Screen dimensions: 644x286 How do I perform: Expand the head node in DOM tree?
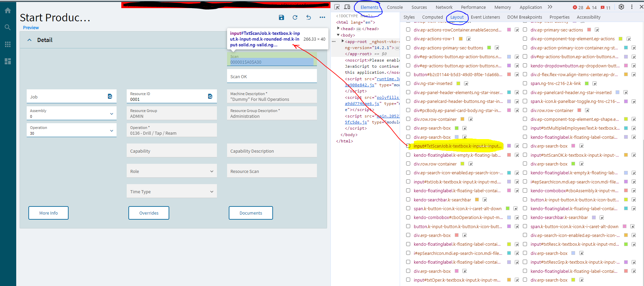[338, 28]
